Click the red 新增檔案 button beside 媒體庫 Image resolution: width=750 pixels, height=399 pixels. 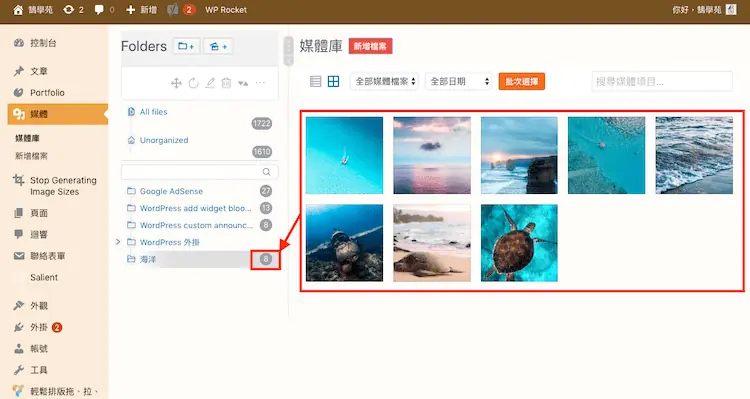tap(370, 46)
